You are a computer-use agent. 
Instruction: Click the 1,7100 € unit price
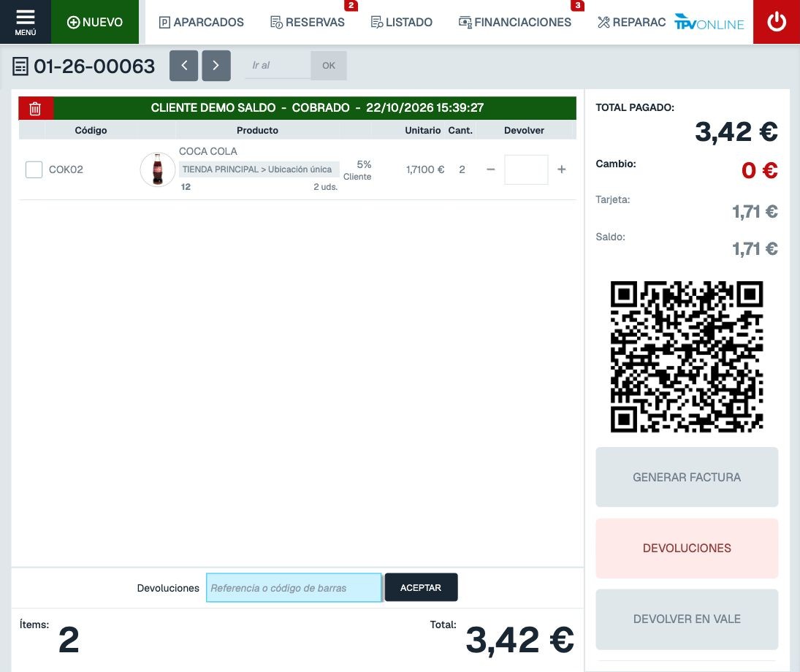425,169
